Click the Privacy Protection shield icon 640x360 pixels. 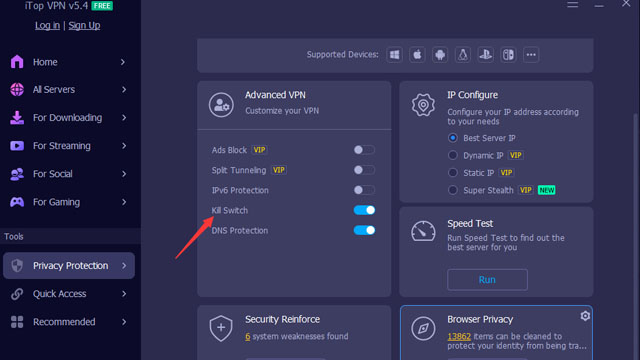click(x=17, y=266)
